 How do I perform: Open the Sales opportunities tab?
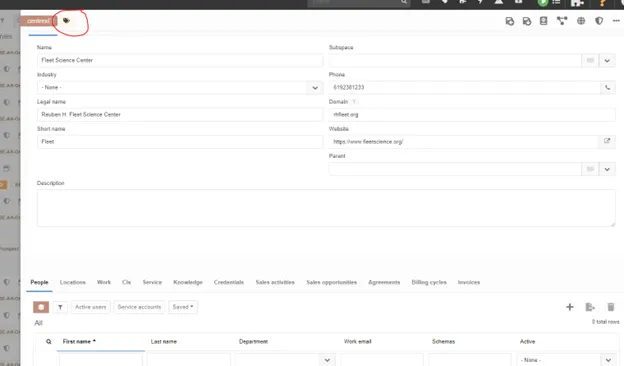[332, 282]
